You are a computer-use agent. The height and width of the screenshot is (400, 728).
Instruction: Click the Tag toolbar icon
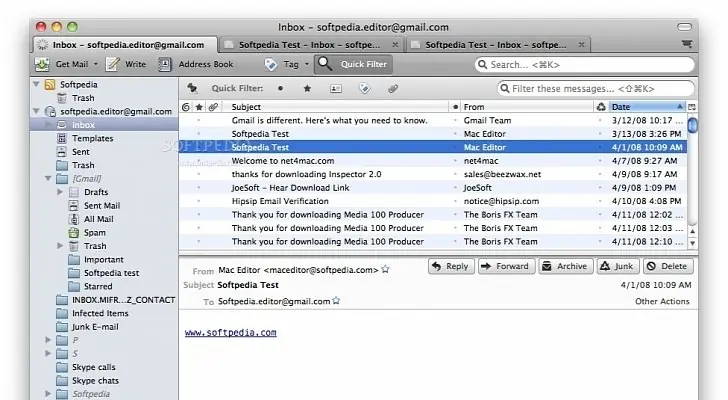click(x=271, y=64)
